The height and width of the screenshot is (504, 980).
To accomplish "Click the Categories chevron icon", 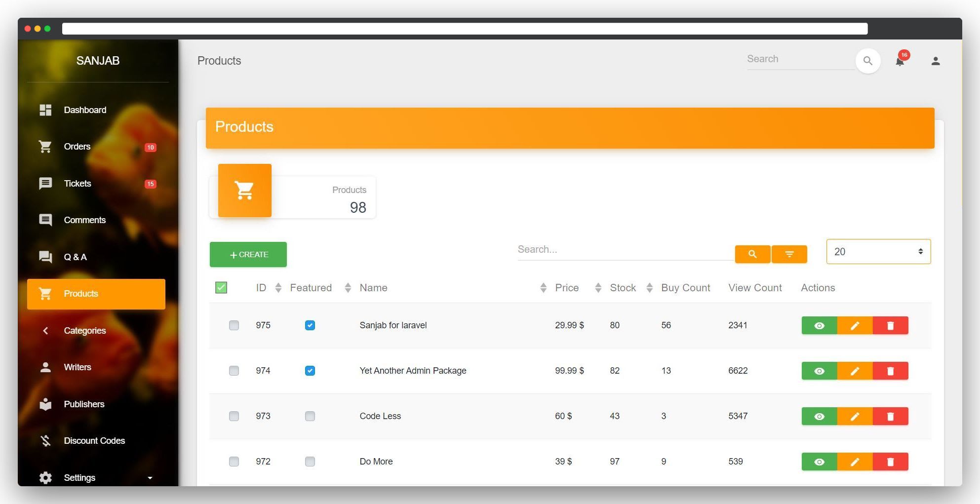I will click(x=45, y=331).
